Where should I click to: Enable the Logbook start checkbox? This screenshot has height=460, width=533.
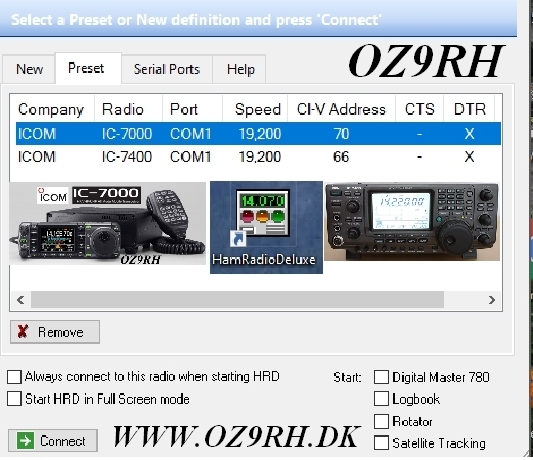coord(381,399)
